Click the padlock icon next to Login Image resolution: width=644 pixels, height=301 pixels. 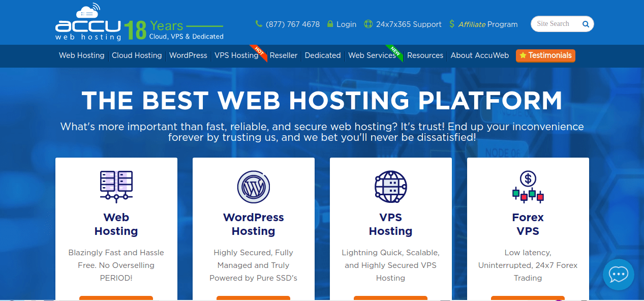click(330, 24)
